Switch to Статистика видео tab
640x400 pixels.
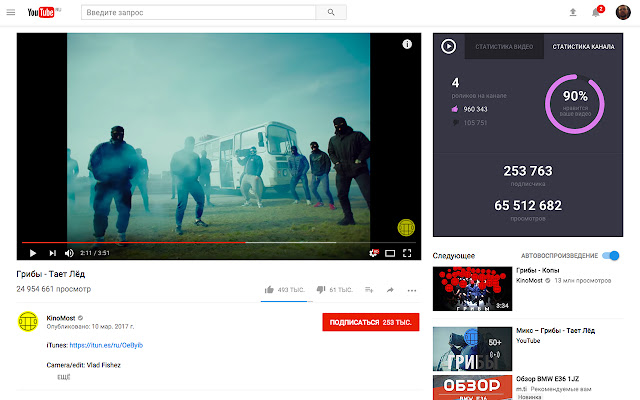504,47
